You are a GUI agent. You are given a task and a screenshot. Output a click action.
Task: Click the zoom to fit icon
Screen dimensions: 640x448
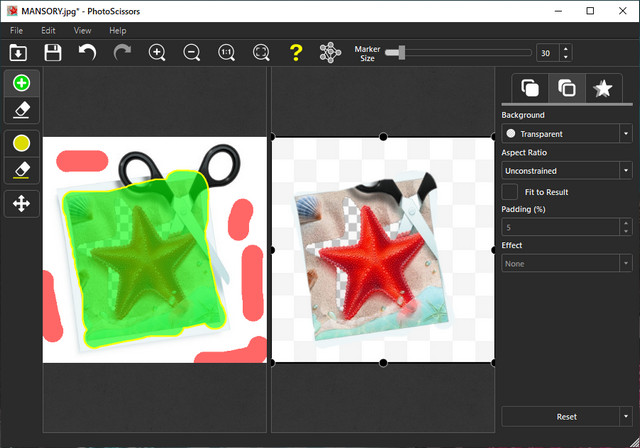[261, 52]
